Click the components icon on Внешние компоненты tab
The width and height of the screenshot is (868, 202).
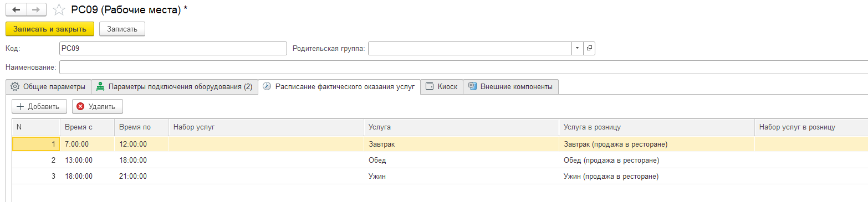click(x=472, y=86)
